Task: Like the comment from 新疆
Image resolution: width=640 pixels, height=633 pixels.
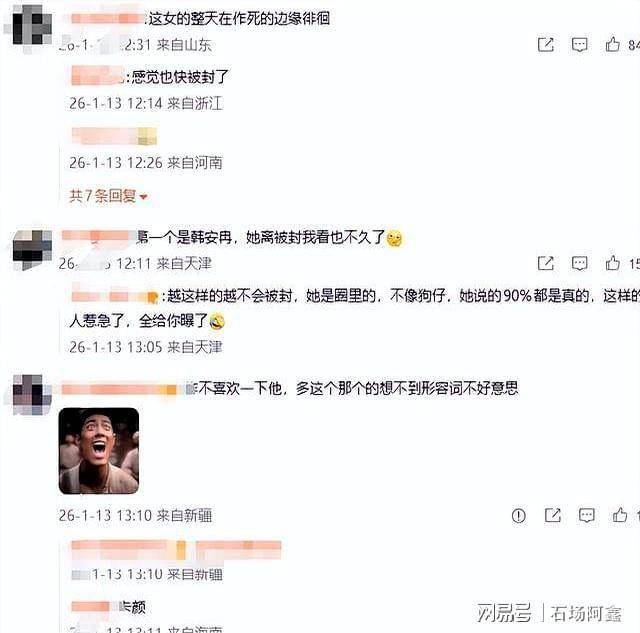Action: (x=620, y=515)
